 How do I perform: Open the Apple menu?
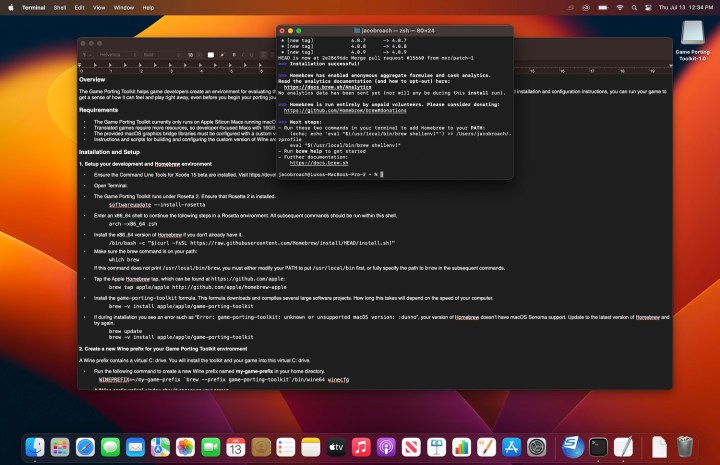[11, 8]
